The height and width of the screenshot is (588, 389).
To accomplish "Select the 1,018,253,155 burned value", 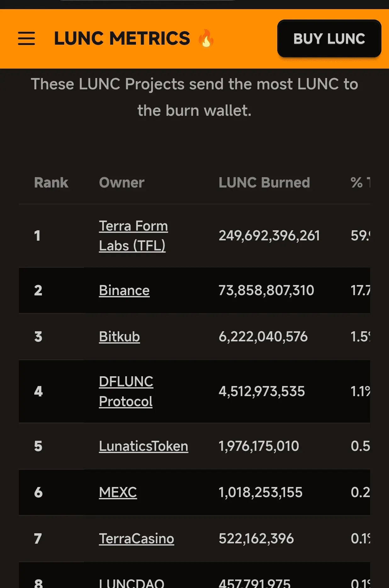I will pyautogui.click(x=261, y=492).
